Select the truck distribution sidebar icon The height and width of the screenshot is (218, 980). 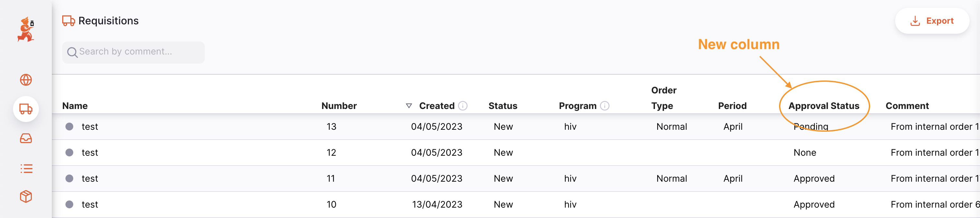(x=26, y=109)
